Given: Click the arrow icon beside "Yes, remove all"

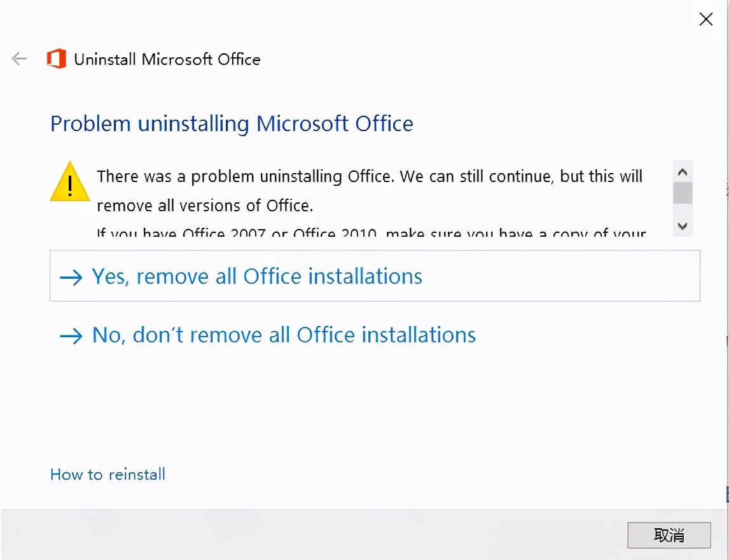Looking at the screenshot, I should pyautogui.click(x=71, y=277).
